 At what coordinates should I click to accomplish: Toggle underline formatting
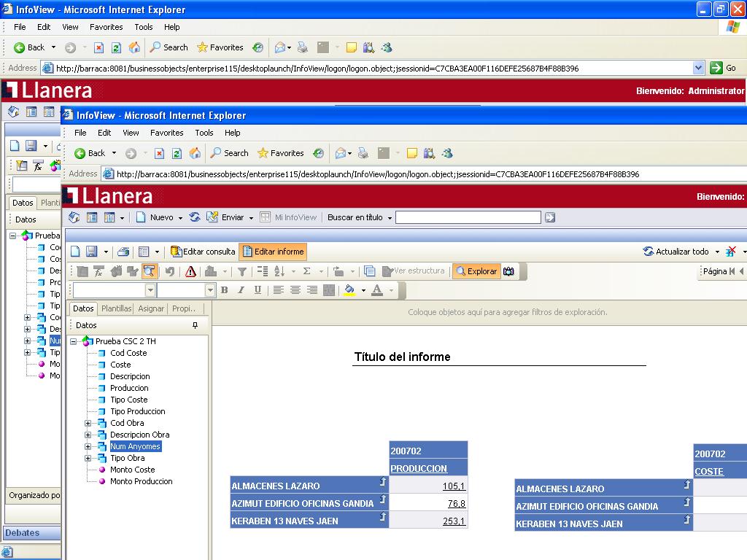[x=259, y=290]
